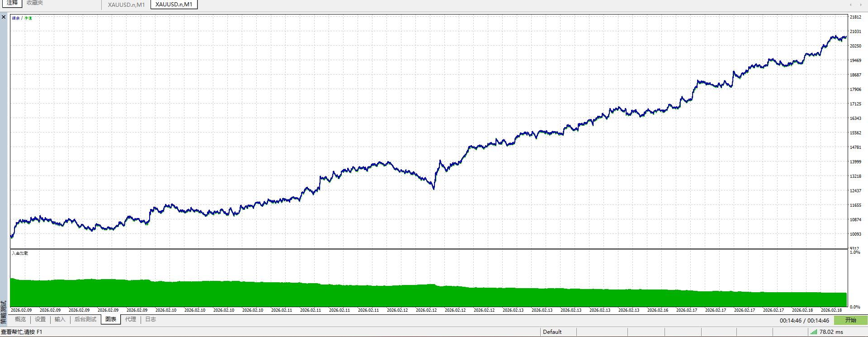Open the 概览 tab
The height and width of the screenshot is (337, 868).
click(20, 319)
